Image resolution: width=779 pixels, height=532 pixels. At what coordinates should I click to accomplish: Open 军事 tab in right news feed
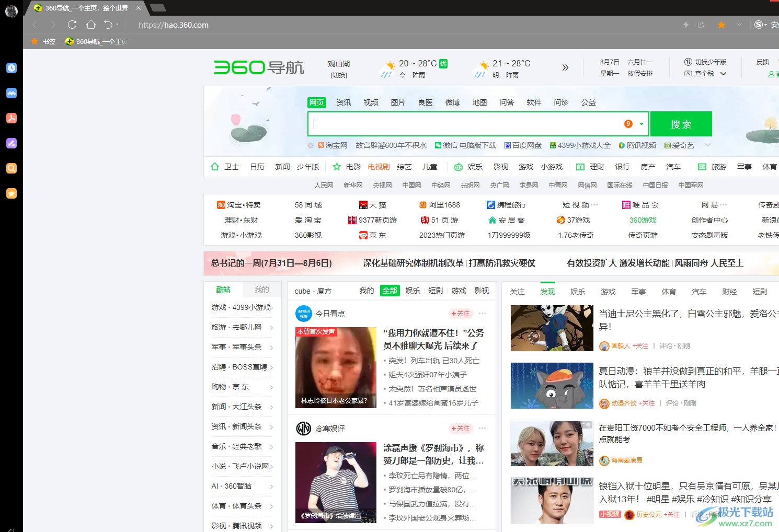(x=638, y=292)
